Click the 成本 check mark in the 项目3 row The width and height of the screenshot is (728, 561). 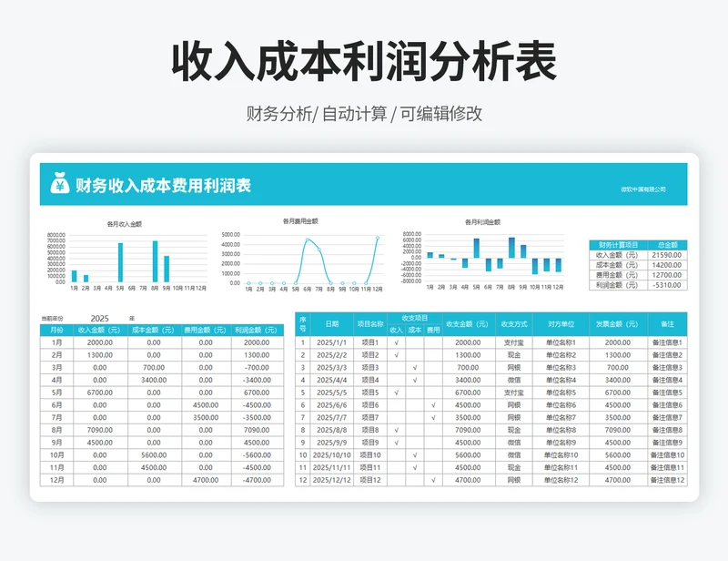[x=415, y=368]
